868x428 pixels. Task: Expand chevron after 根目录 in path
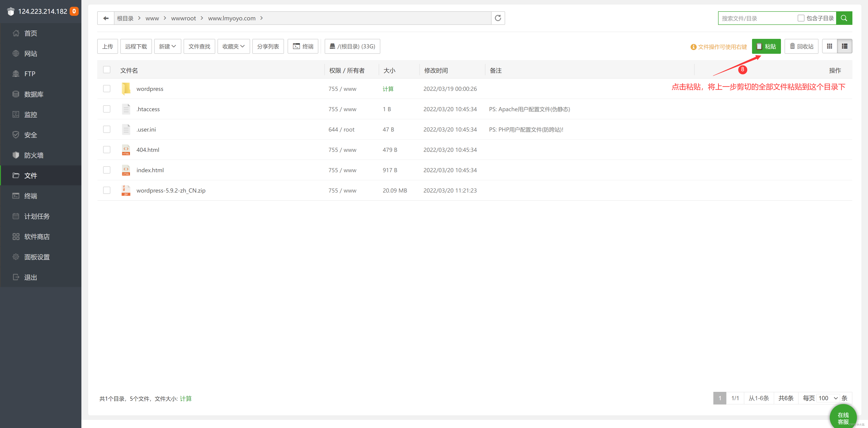pos(139,18)
